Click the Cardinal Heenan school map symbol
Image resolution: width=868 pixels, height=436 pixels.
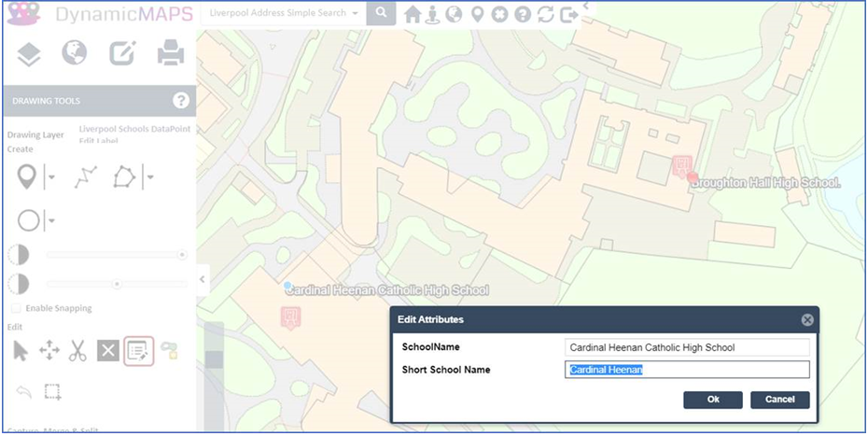291,318
